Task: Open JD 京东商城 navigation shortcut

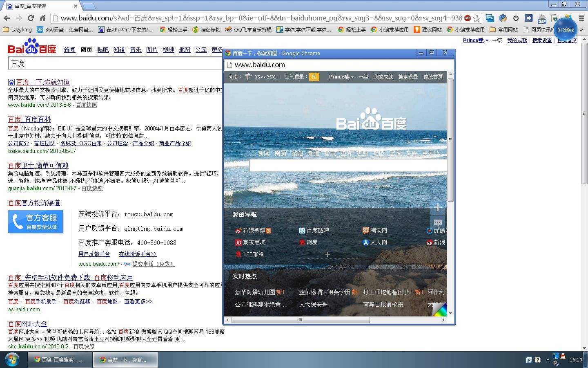Action: click(250, 242)
